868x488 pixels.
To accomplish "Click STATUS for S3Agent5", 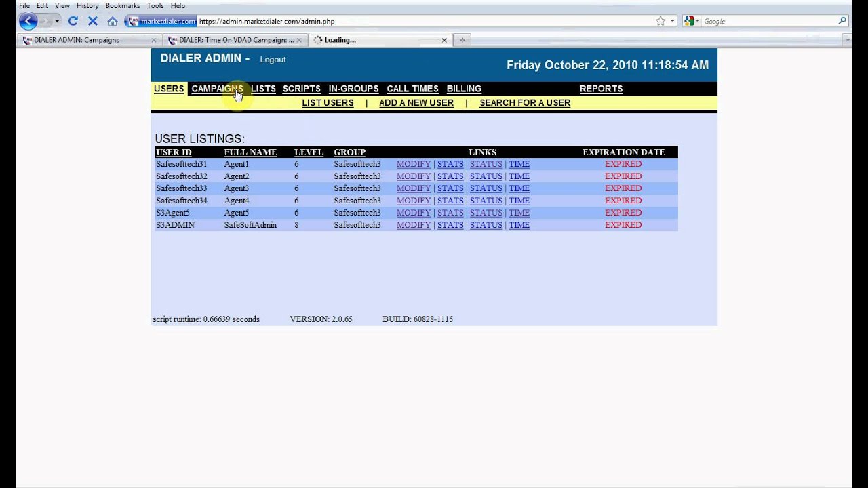I will [486, 213].
